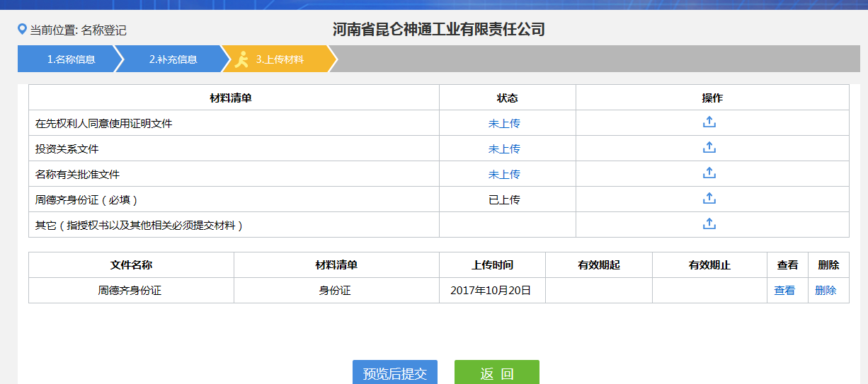Go to step 1.名称信息
The width and height of the screenshot is (868, 384).
(x=71, y=59)
